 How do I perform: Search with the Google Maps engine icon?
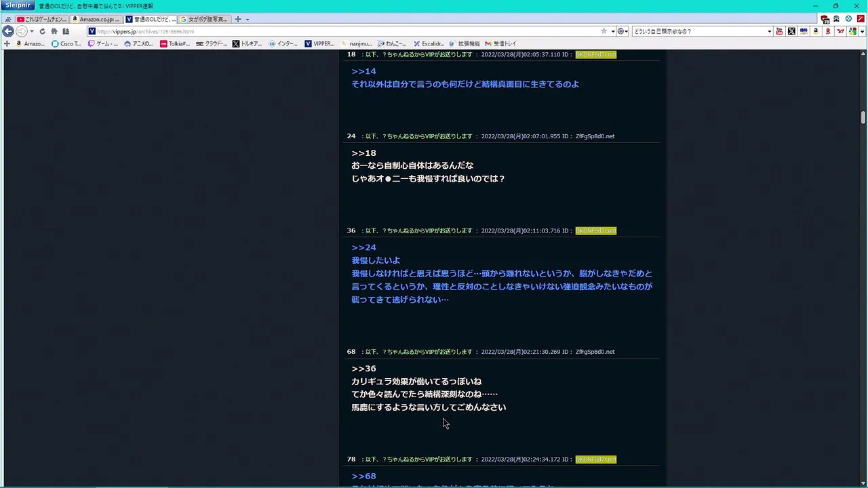(852, 31)
